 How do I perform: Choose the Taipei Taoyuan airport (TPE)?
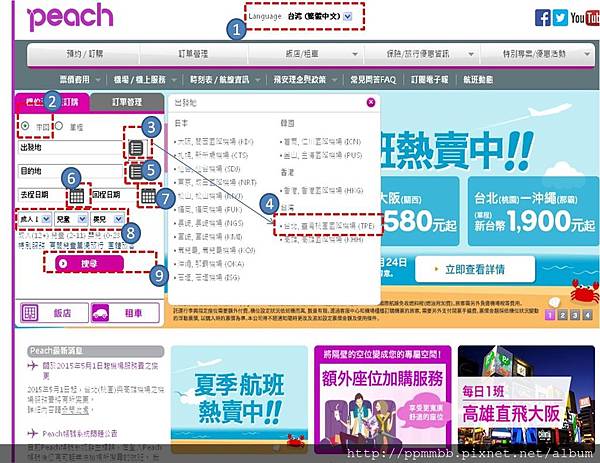point(327,226)
